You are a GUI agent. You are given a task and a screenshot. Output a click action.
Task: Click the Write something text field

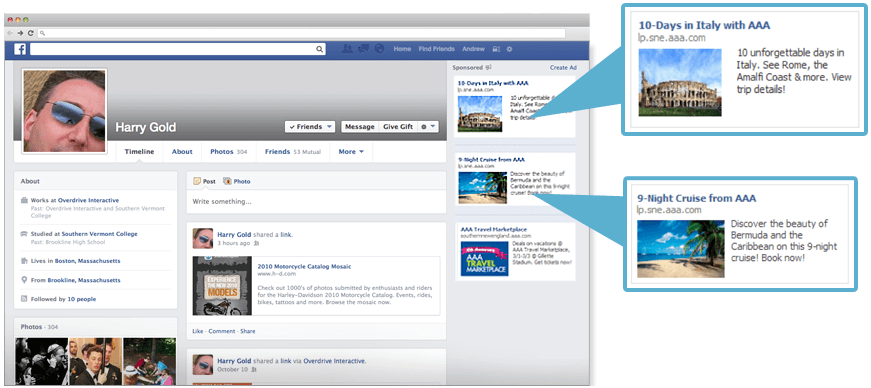coord(316,202)
